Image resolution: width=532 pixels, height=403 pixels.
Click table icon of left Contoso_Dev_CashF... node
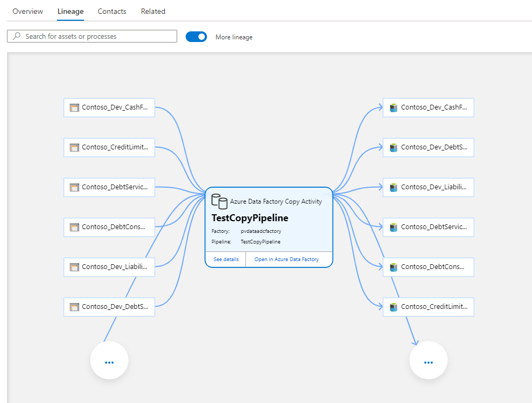tap(74, 108)
